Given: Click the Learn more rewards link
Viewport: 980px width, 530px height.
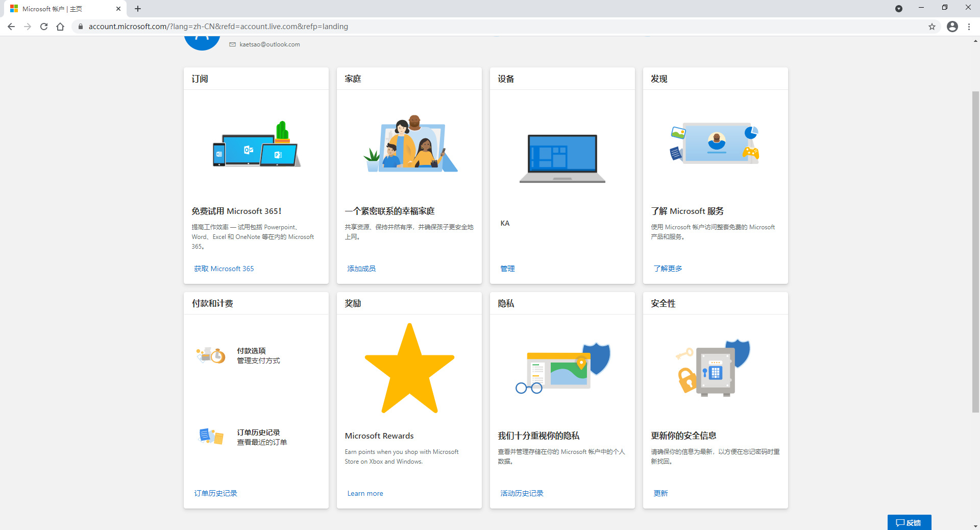Looking at the screenshot, I should click(365, 493).
